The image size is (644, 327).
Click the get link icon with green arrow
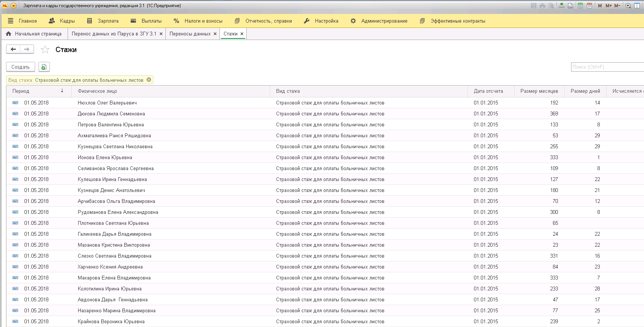[x=562, y=6]
